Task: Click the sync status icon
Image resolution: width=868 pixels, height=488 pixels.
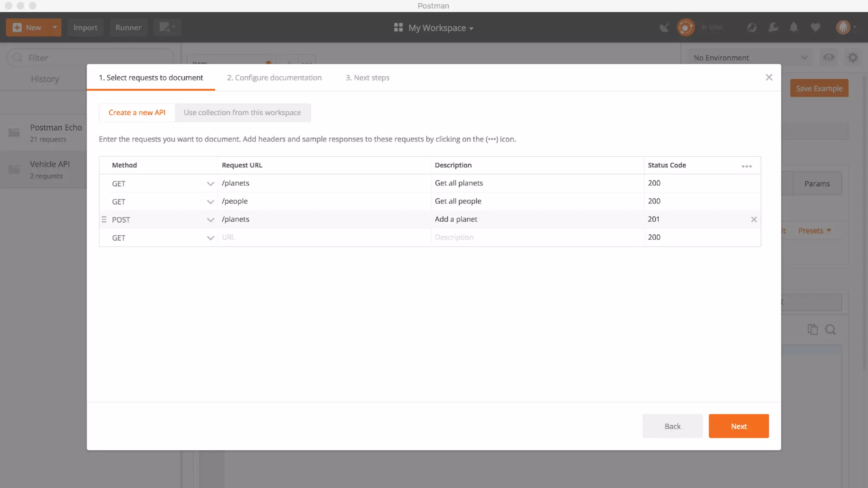Action: coord(685,28)
